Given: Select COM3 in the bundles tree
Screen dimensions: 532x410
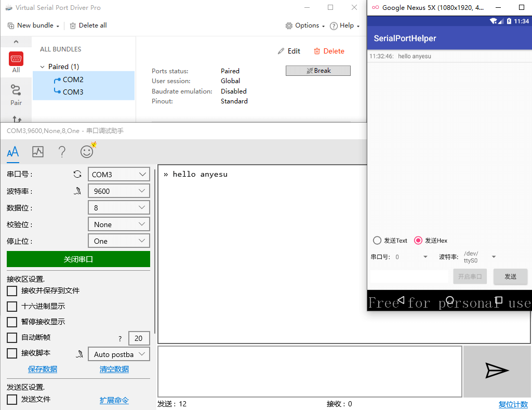Looking at the screenshot, I should (73, 92).
